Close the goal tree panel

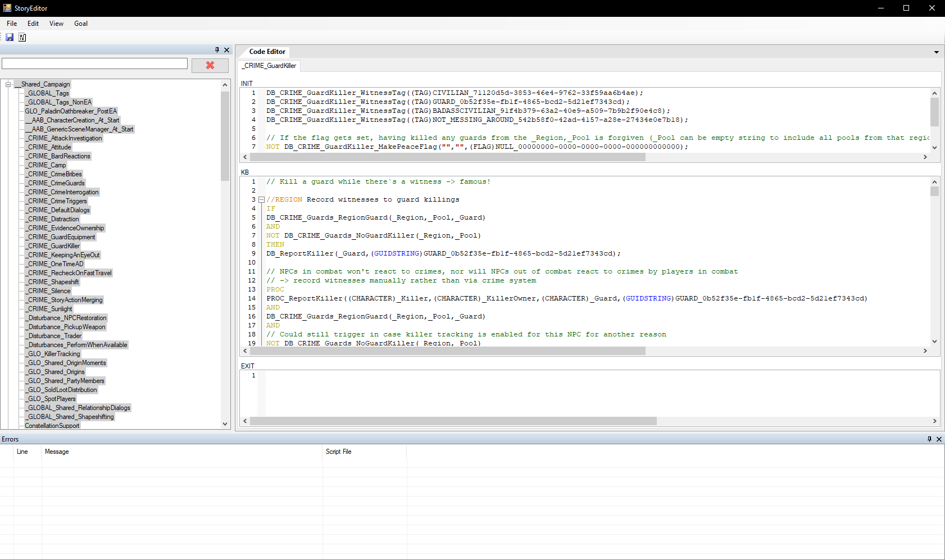[x=227, y=50]
